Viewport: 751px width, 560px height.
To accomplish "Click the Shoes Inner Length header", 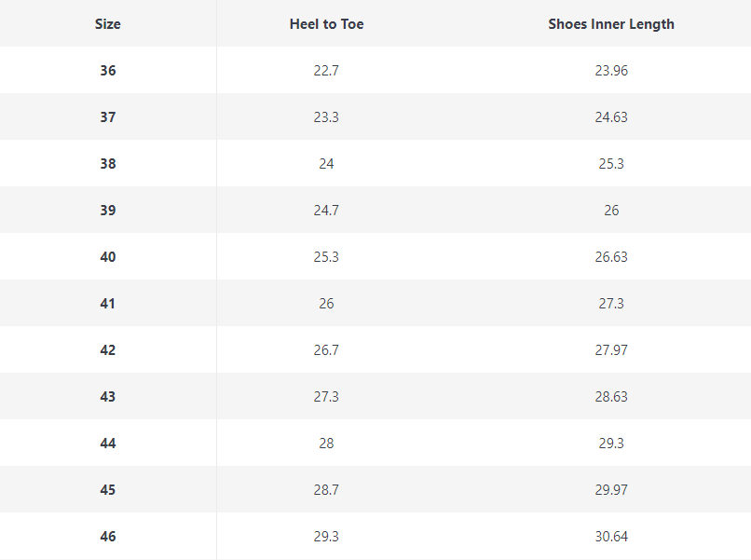I will 611,24.
